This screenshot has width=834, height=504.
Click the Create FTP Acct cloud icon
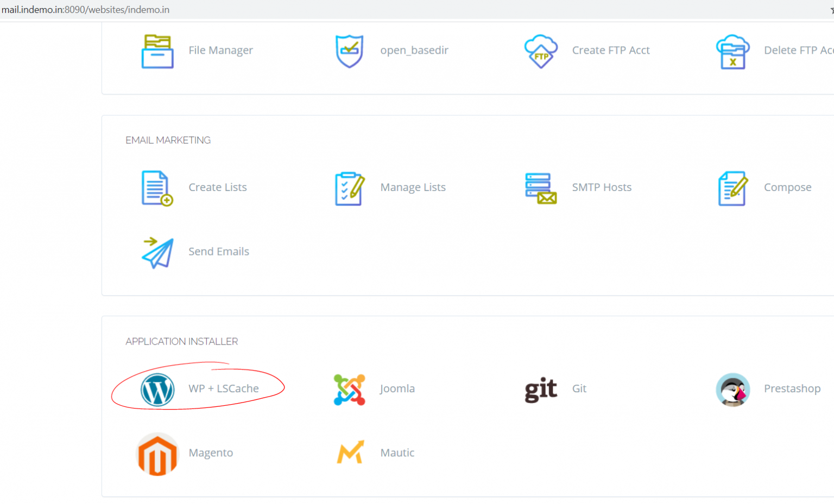coord(541,50)
